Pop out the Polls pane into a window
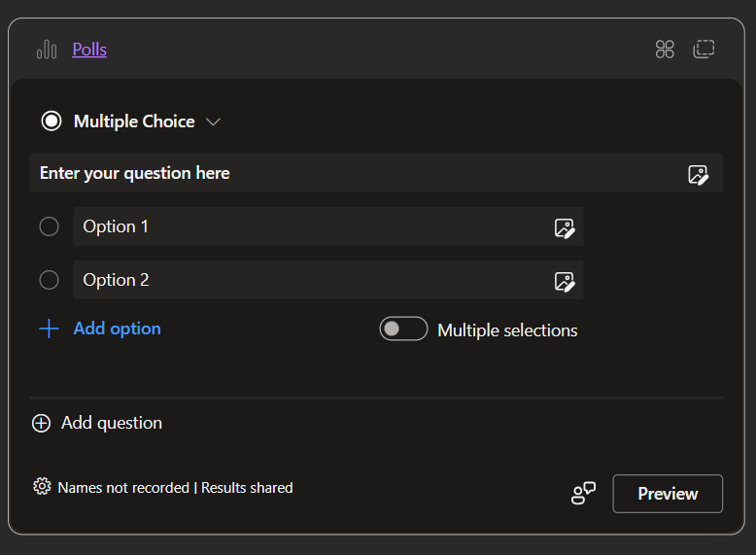This screenshot has height=555, width=756. coord(704,50)
